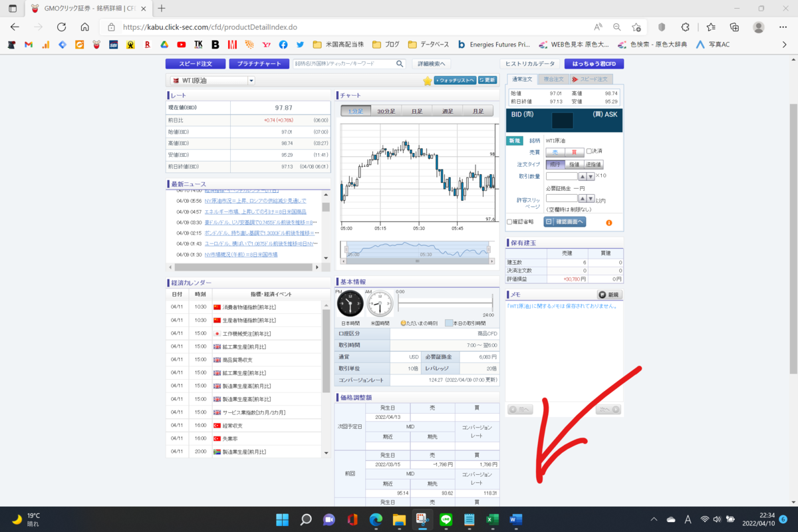Image resolution: width=798 pixels, height=532 pixels.
Task: Add this page to favorites star icon
Action: click(636, 27)
